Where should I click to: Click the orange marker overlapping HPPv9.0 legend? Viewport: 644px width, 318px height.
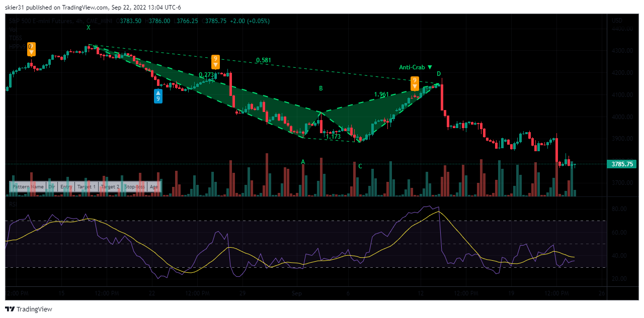(31, 49)
